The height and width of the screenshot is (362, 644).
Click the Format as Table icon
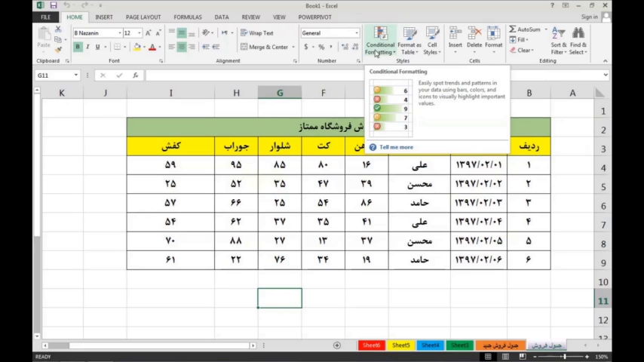[x=409, y=34]
